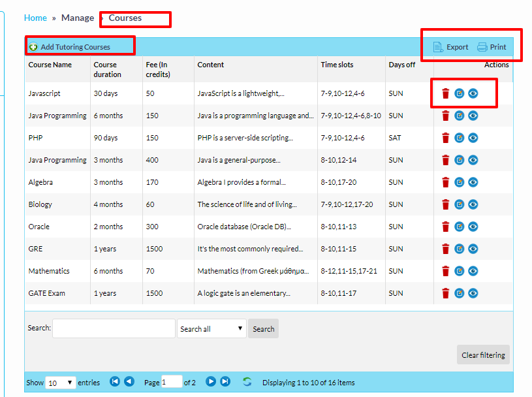The height and width of the screenshot is (397, 532).
Task: Jump to the last page of results
Action: pos(225,382)
